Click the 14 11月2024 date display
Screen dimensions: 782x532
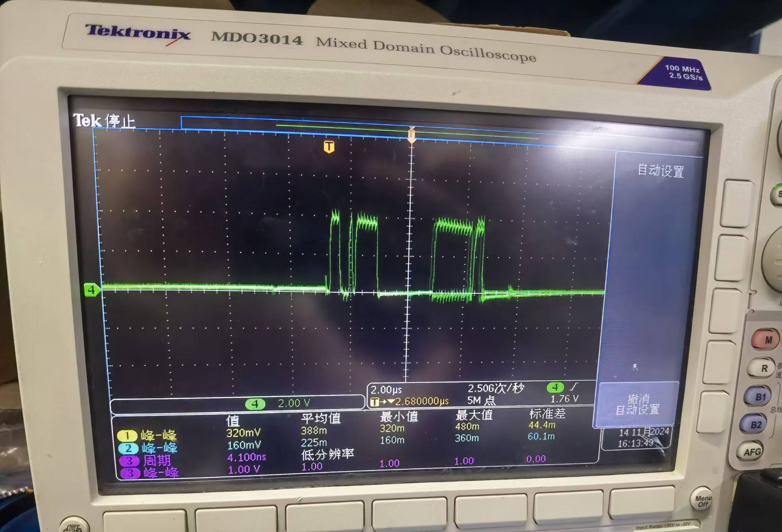coord(644,432)
